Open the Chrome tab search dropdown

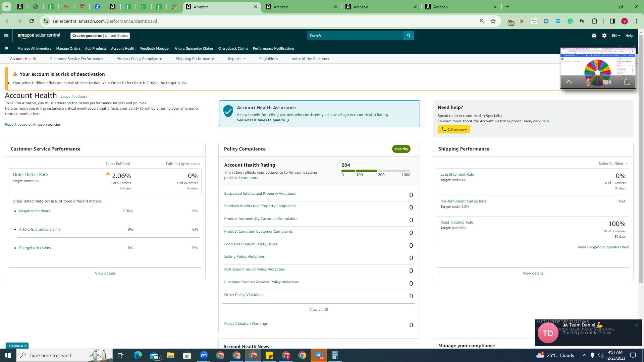[x=6, y=7]
